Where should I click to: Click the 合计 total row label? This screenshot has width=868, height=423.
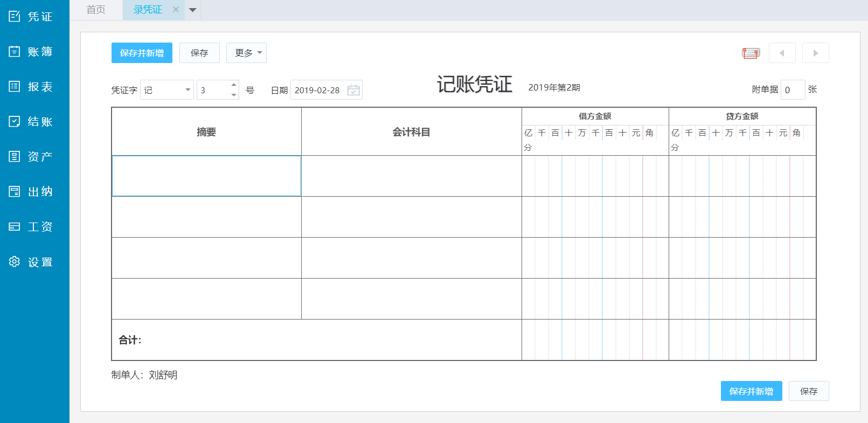pyautogui.click(x=130, y=340)
